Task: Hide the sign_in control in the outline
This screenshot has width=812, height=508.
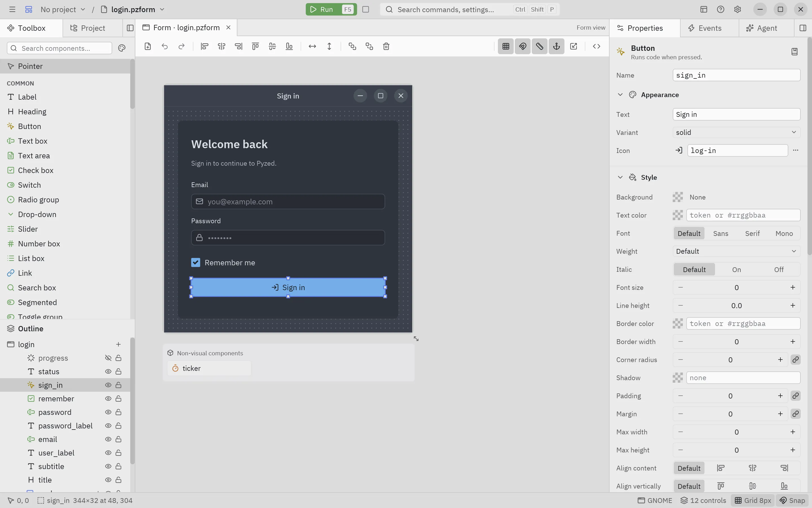Action: [x=108, y=385]
